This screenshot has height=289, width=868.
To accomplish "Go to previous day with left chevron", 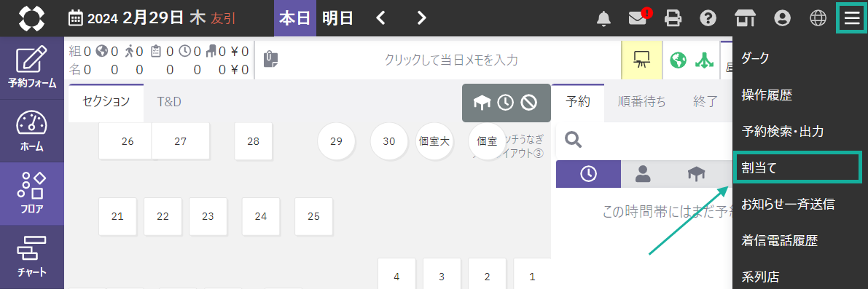I will [x=380, y=18].
